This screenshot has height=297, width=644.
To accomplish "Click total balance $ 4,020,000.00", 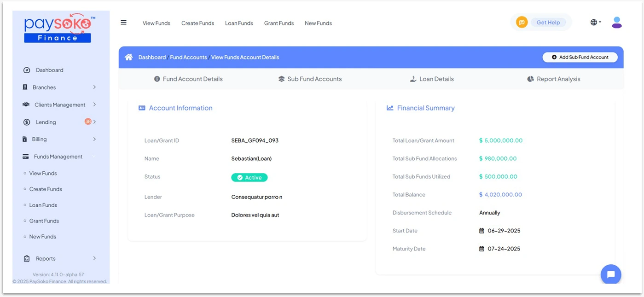I will click(x=500, y=194).
